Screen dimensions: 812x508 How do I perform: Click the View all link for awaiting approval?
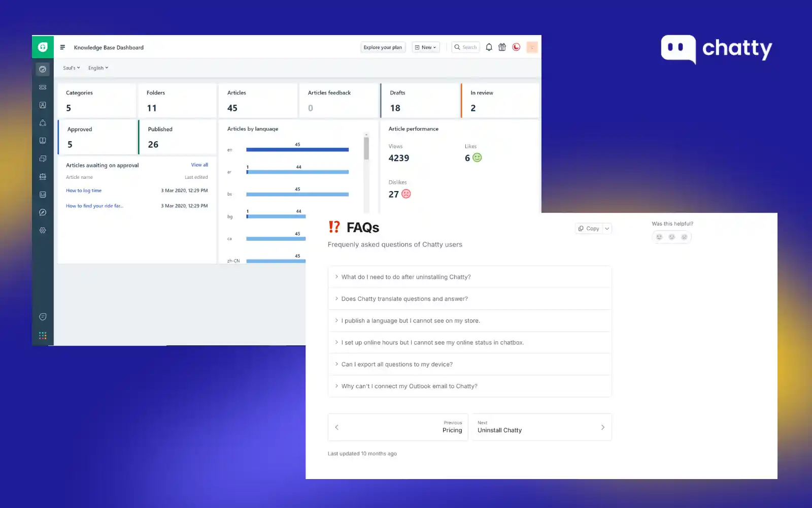click(199, 165)
